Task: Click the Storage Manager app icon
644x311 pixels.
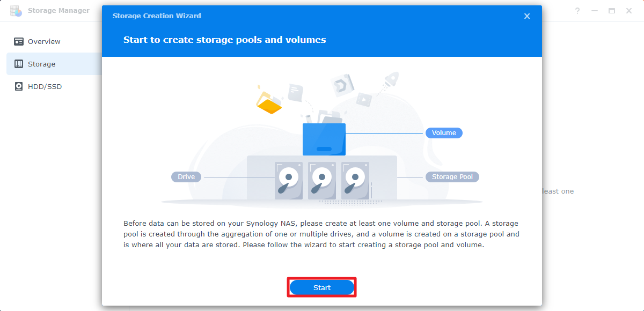Action: 16,11
